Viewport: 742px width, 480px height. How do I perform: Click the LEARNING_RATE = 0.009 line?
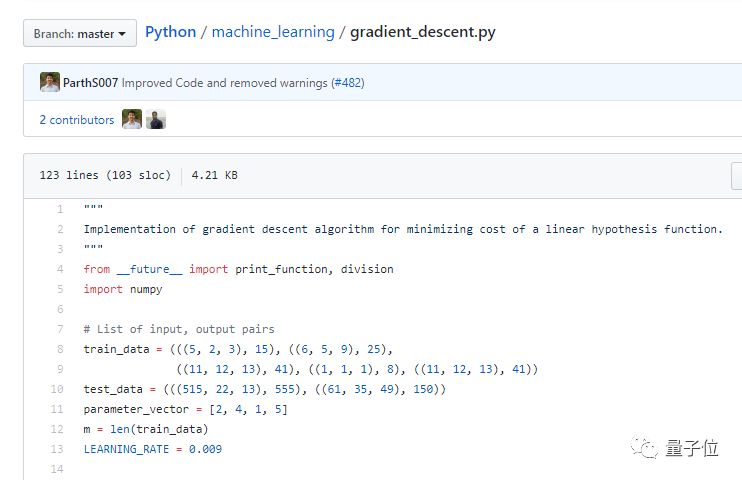click(153, 449)
